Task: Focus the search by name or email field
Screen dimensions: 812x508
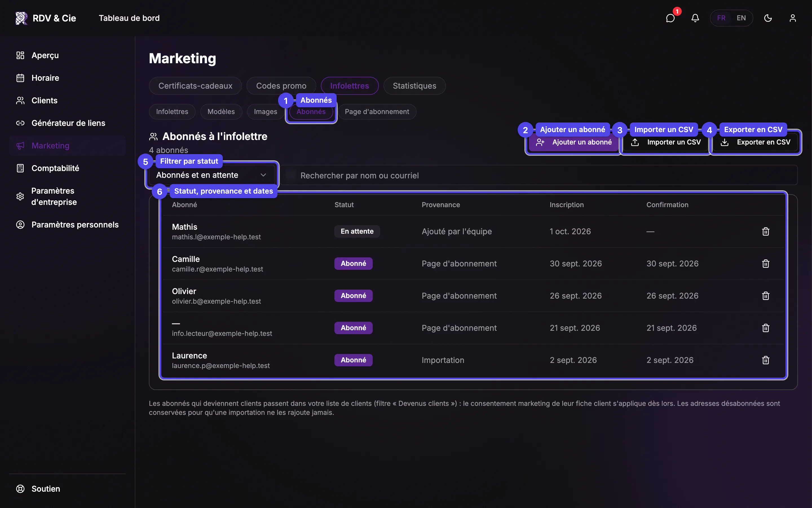Action: tap(539, 175)
